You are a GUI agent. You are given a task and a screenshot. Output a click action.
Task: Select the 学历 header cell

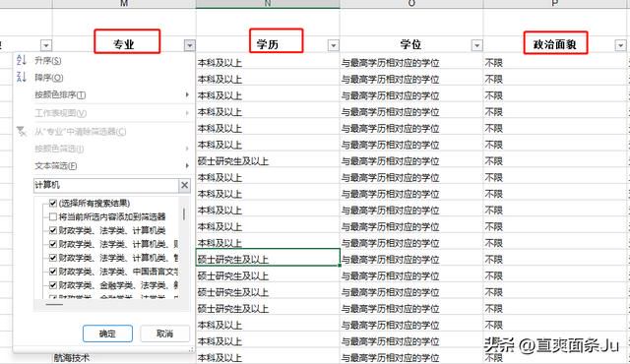[x=268, y=44]
